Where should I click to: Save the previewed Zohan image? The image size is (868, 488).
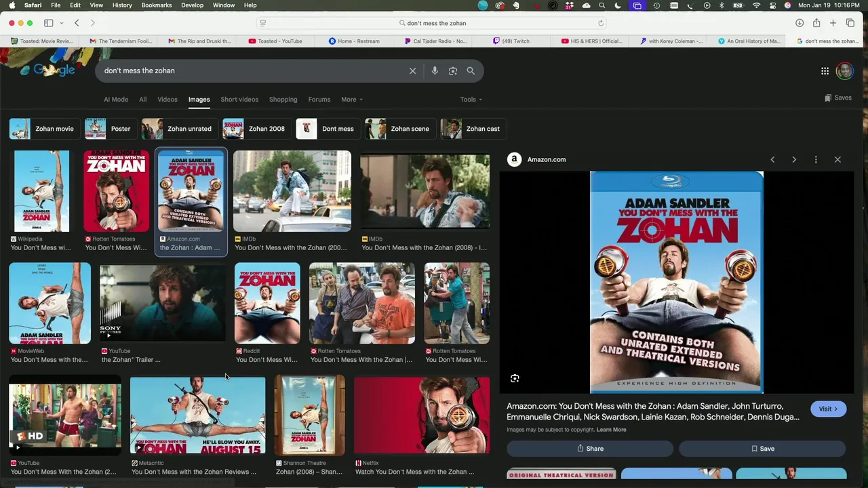tap(762, 449)
